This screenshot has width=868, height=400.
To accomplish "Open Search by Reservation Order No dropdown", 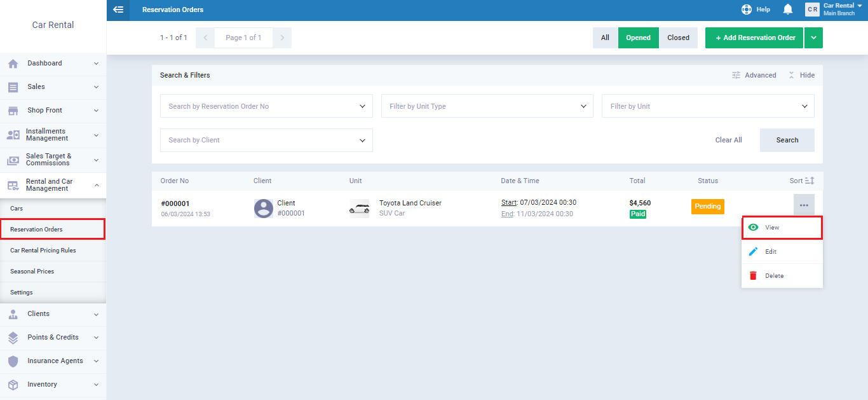I will point(266,106).
